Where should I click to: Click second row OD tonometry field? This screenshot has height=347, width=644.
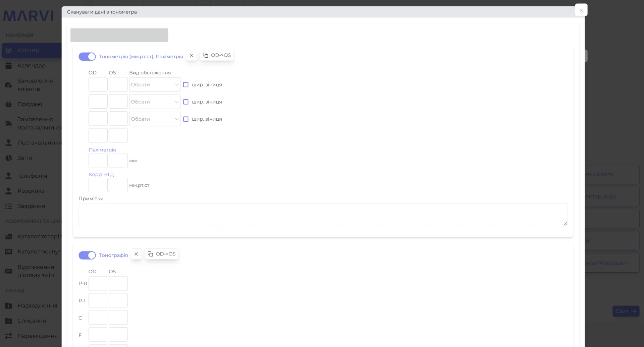tap(98, 102)
